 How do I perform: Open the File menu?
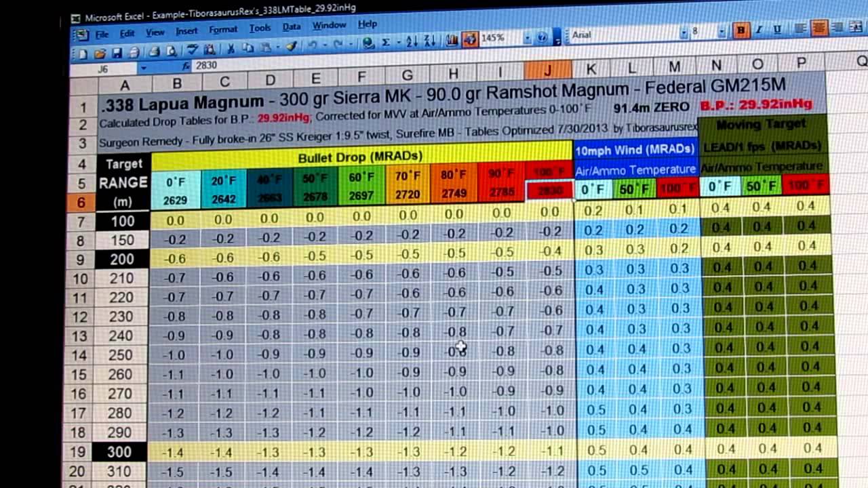pos(102,33)
